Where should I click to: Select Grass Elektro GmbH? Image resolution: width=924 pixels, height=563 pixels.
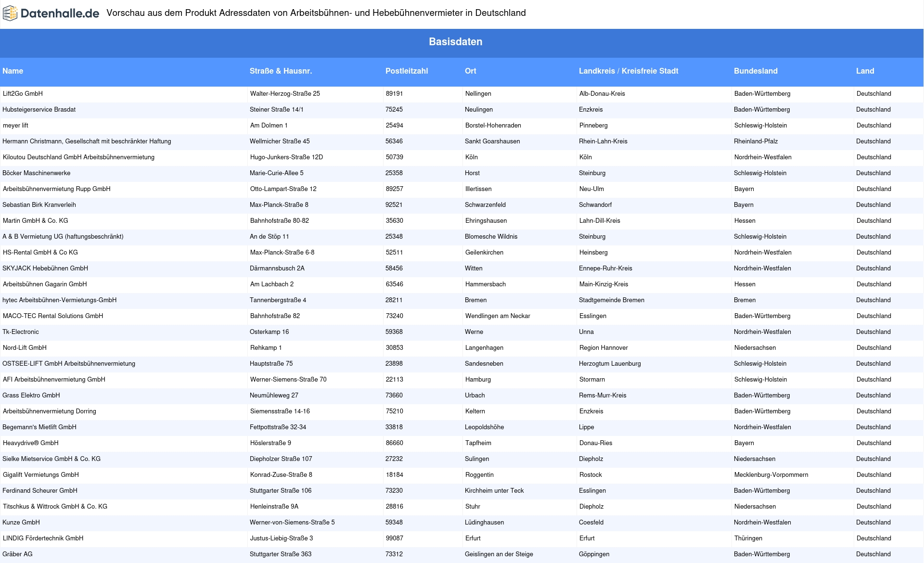(31, 396)
